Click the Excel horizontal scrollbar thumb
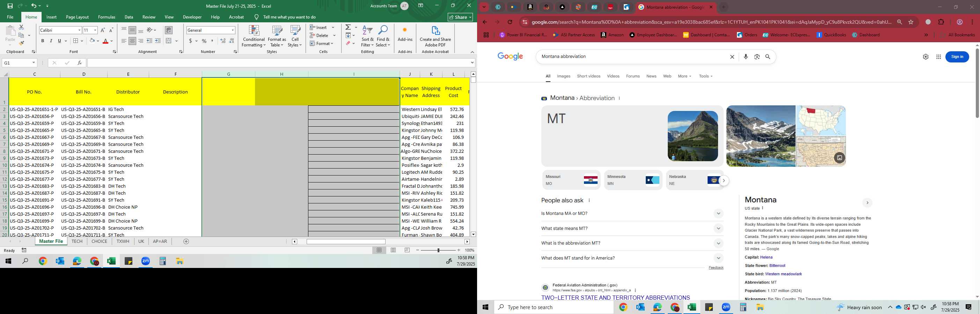 point(346,242)
